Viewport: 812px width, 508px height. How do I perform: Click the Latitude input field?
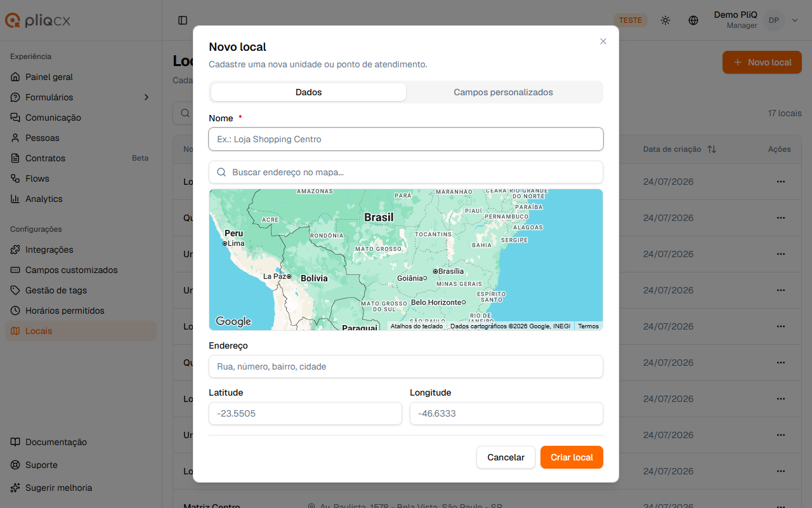click(305, 413)
